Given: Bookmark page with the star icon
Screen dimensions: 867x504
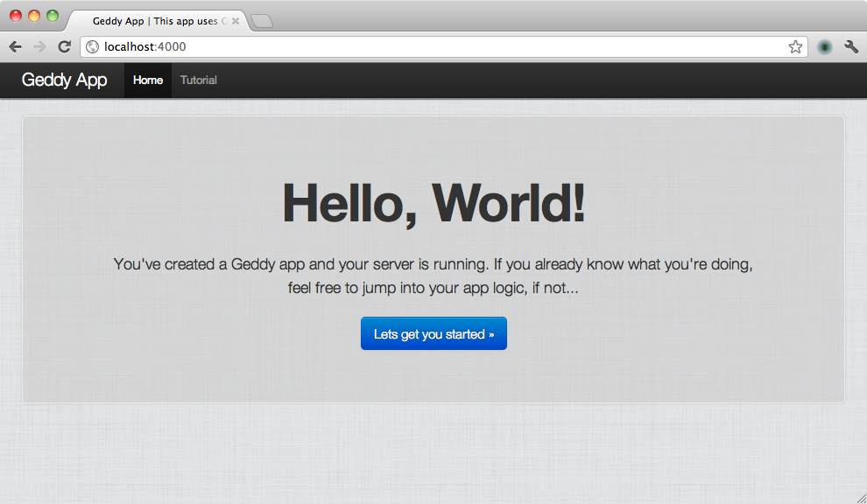Looking at the screenshot, I should (795, 47).
